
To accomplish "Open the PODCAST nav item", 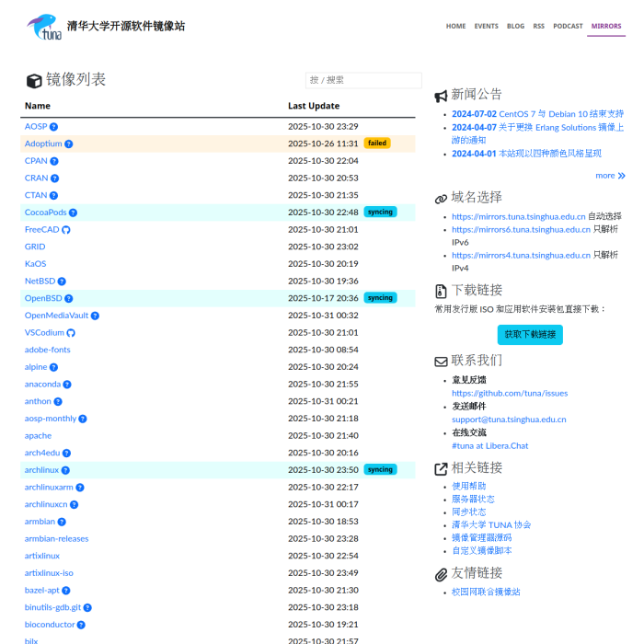I will tap(568, 27).
